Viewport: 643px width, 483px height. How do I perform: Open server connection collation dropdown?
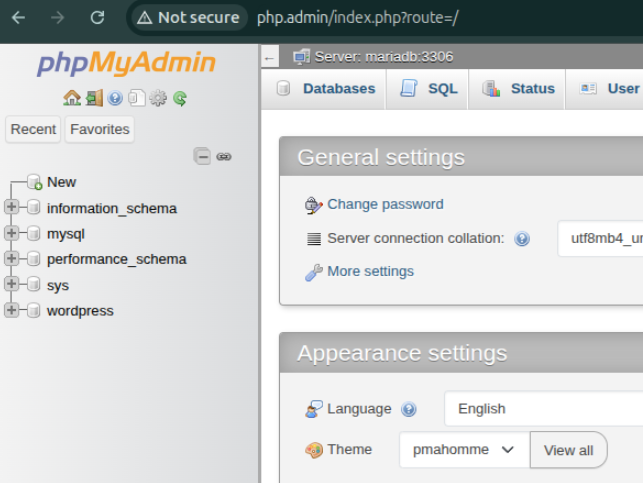click(x=600, y=238)
